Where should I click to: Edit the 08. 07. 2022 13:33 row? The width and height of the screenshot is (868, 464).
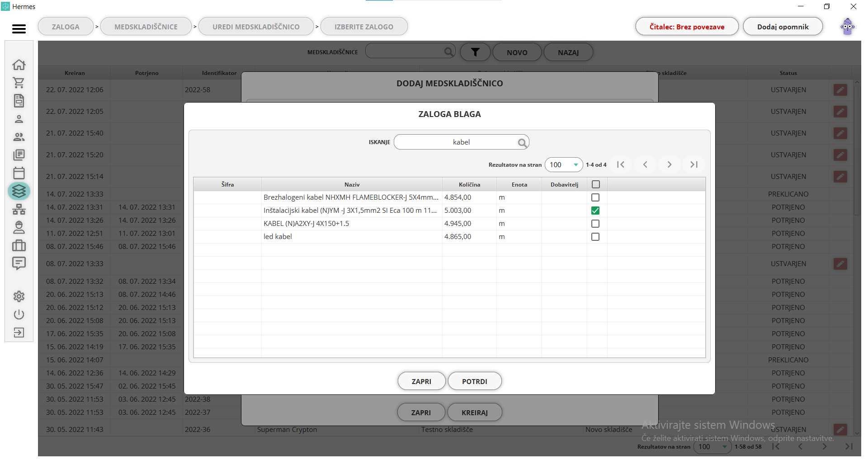tap(840, 264)
